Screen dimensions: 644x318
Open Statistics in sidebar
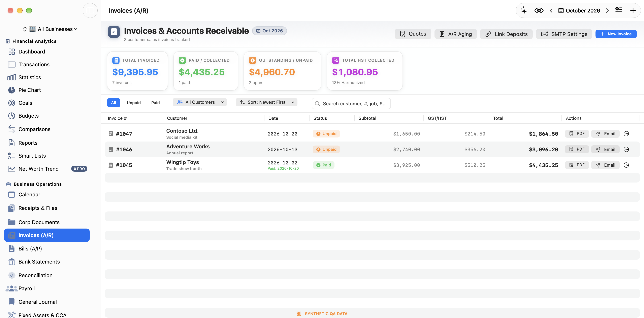pos(47,77)
